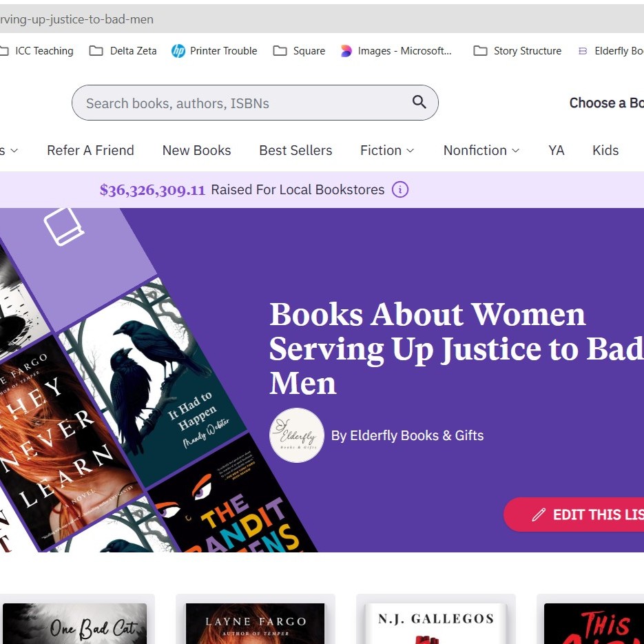Open the Square bookmark folder
This screenshot has width=644, height=644.
pyautogui.click(x=299, y=51)
